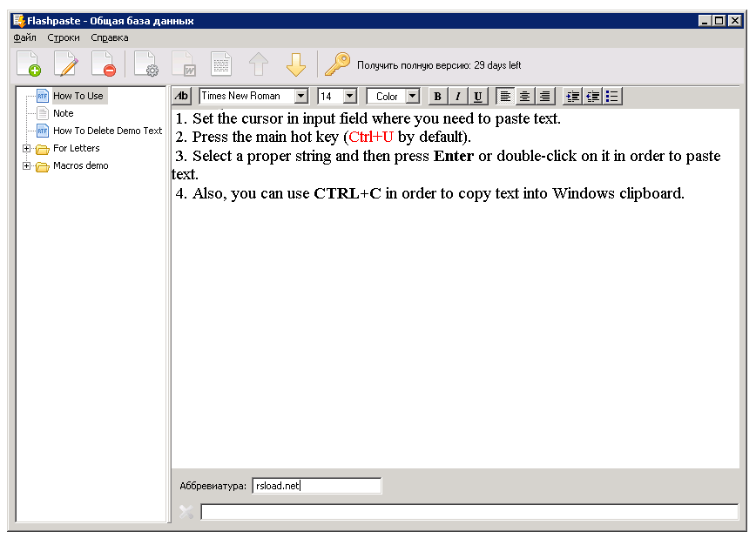Expand the For Letters folder
The width and height of the screenshot is (756, 545).
26,148
